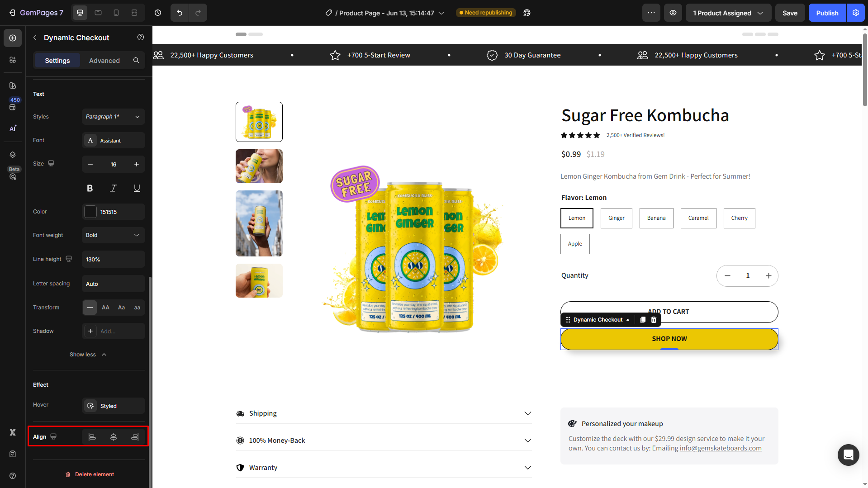Screen dimensions: 868x488
Task: Open the live chat bubble
Action: (848, 455)
